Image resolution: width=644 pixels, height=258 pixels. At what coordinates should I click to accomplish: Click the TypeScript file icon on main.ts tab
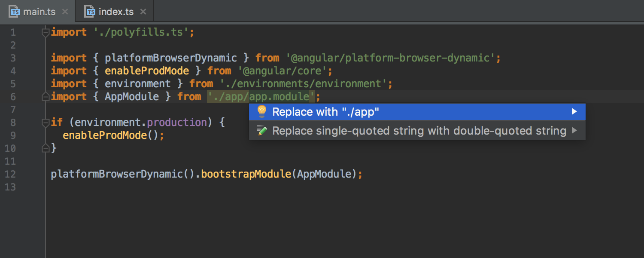click(x=15, y=11)
